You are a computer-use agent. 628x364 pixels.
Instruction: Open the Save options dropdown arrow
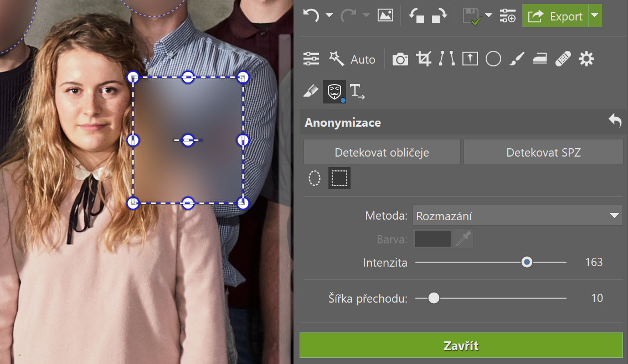(x=488, y=15)
